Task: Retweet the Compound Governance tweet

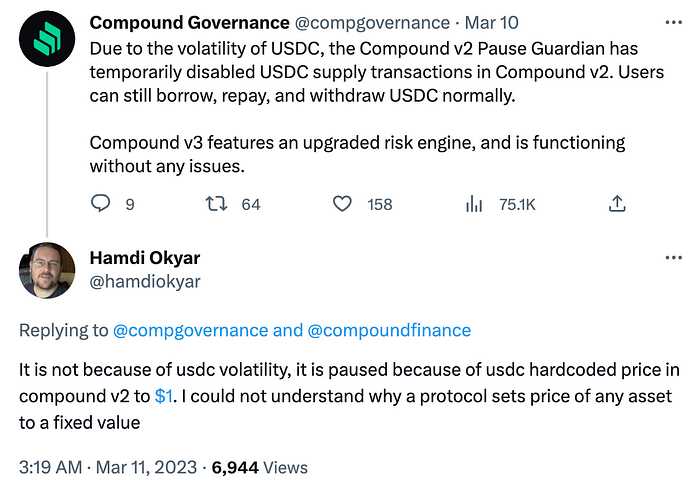Action: [x=216, y=204]
